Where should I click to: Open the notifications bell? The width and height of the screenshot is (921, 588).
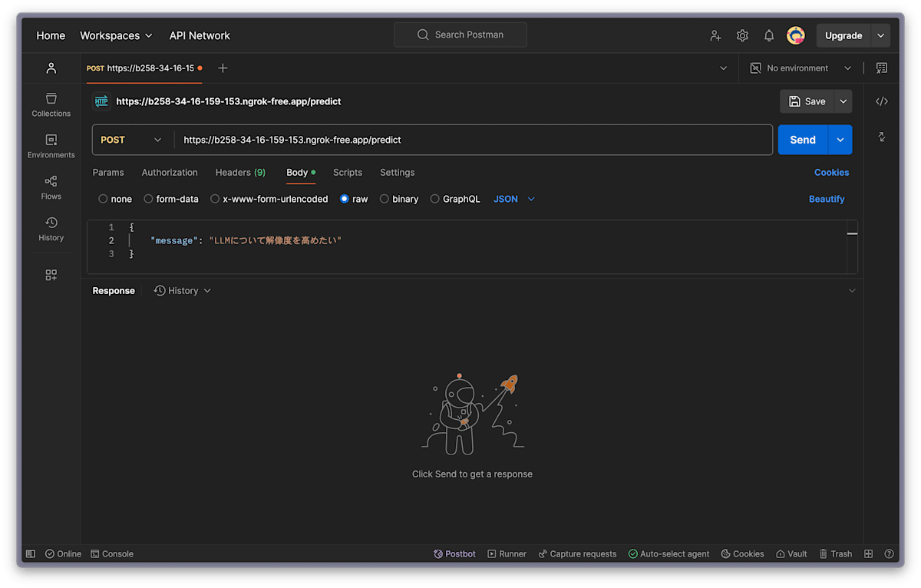coord(768,35)
